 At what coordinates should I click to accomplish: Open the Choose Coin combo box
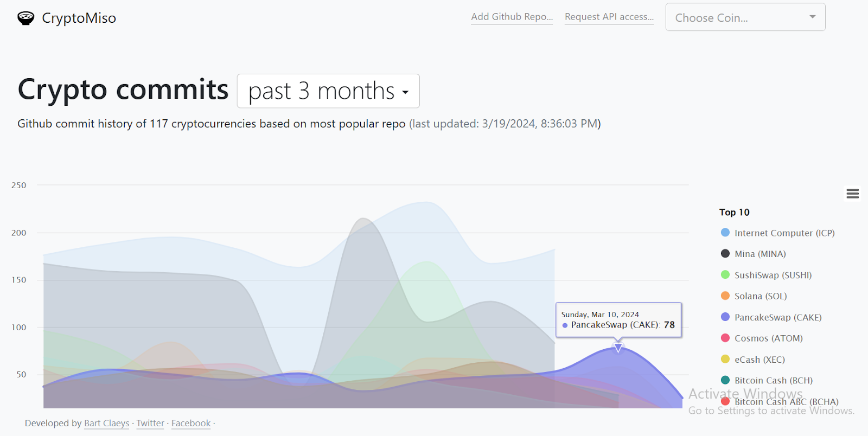click(x=745, y=17)
